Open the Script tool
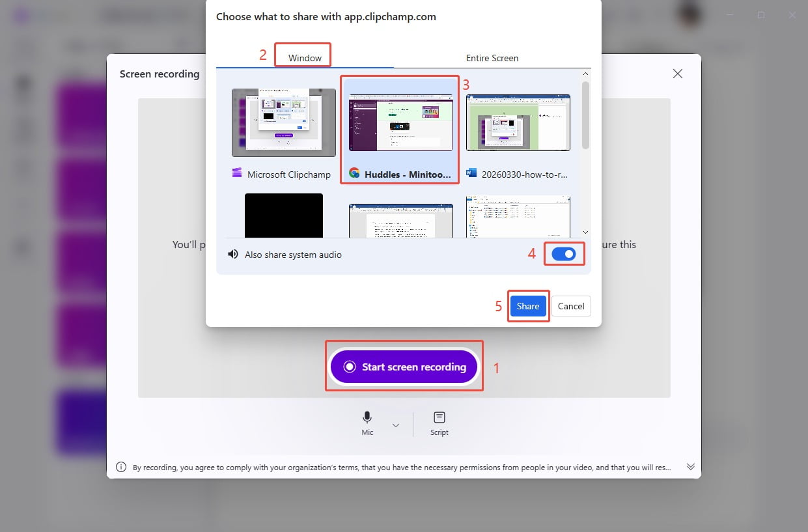 (x=439, y=419)
